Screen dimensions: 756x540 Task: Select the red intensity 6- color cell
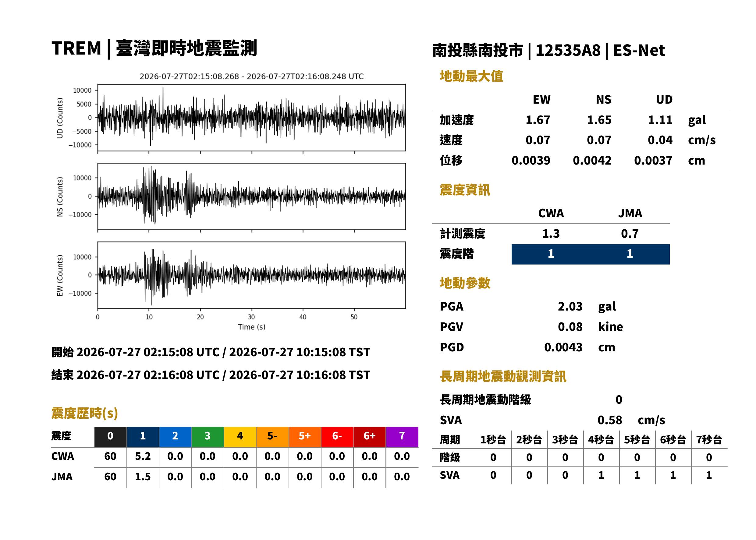click(337, 437)
